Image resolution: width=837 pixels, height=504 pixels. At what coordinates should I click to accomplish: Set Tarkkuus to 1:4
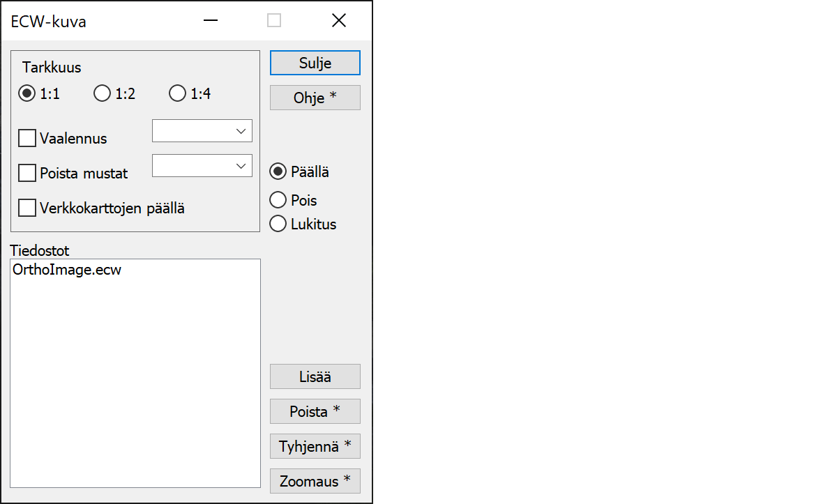point(178,93)
